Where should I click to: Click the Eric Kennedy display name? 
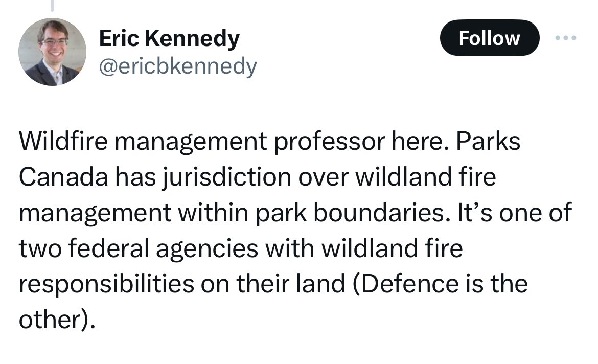169,38
